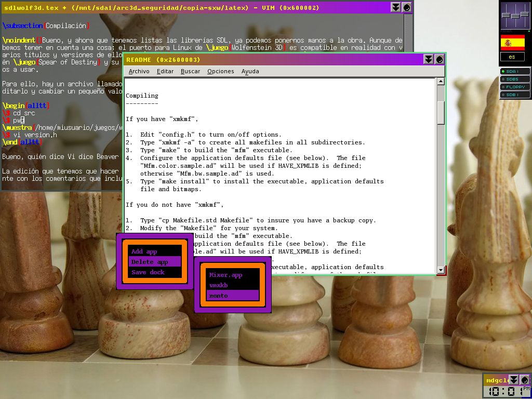This screenshot has width=532, height=399.
Task: Select 'wmxkb' in the submenu
Action: pos(233,285)
